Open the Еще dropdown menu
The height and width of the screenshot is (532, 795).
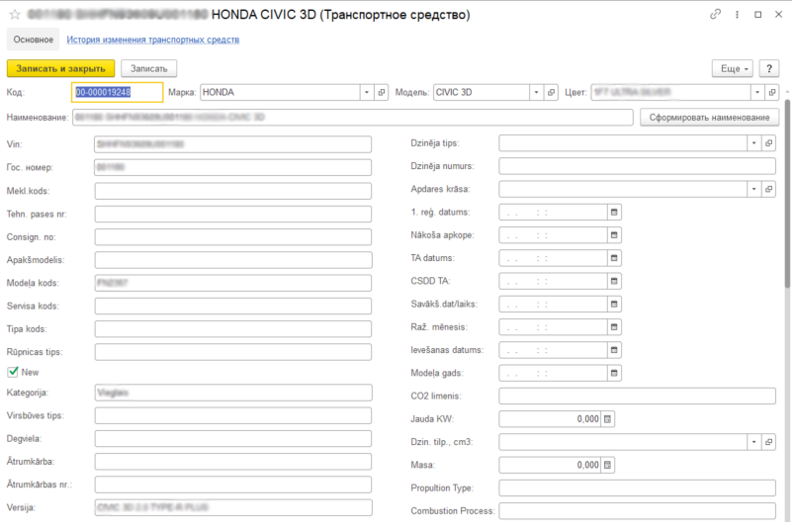click(x=732, y=68)
